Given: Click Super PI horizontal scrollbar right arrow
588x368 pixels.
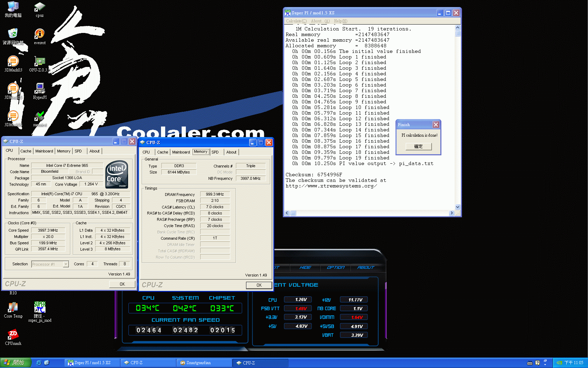Looking at the screenshot, I should pyautogui.click(x=451, y=213).
